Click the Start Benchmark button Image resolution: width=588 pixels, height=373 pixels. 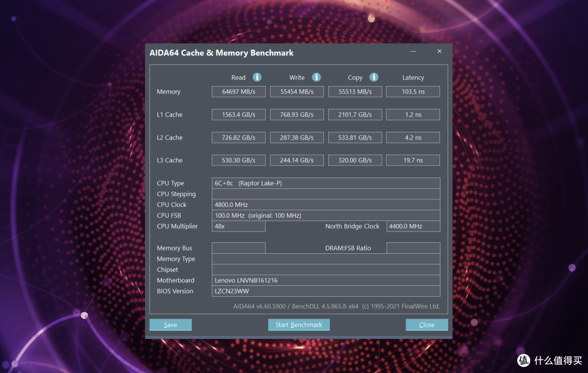(299, 325)
